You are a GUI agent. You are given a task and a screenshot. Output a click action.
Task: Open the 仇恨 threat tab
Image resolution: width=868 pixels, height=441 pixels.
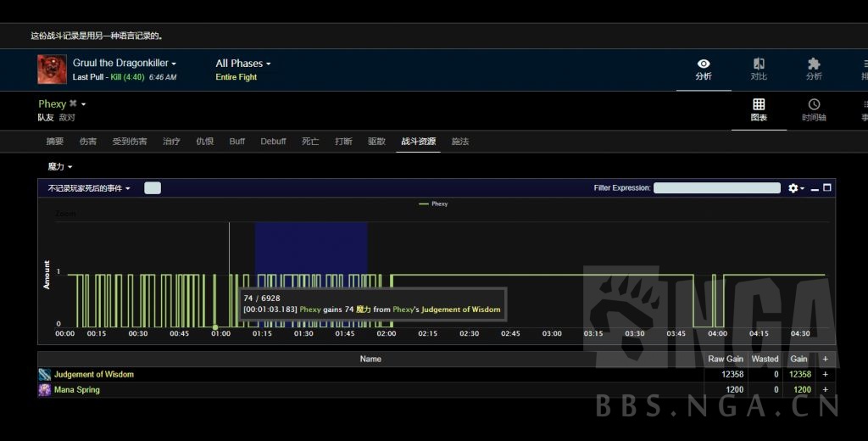coord(205,142)
